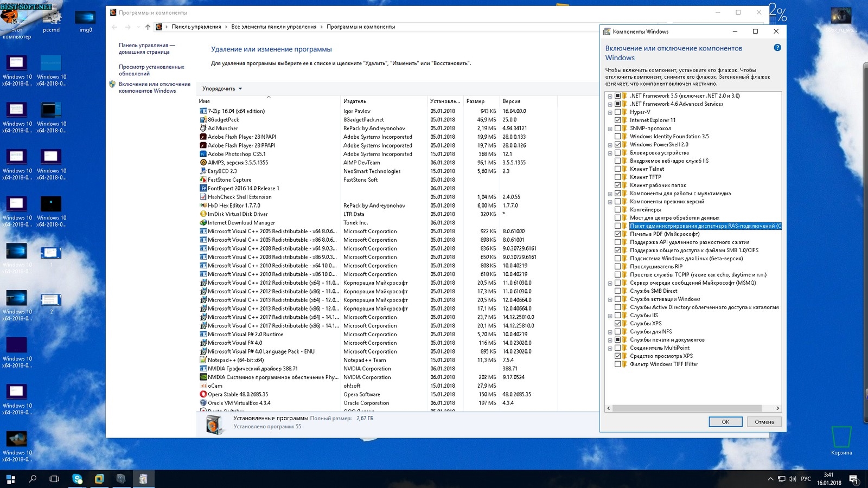
Task: Select the AIMP3 program icon
Action: (x=203, y=163)
